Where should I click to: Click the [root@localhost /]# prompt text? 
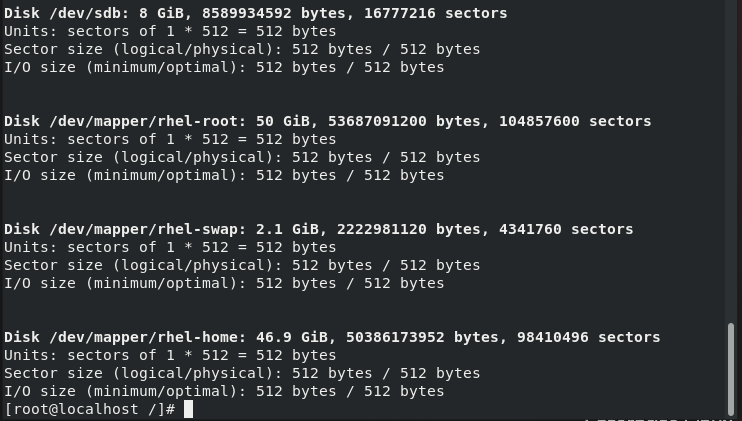(x=90, y=409)
